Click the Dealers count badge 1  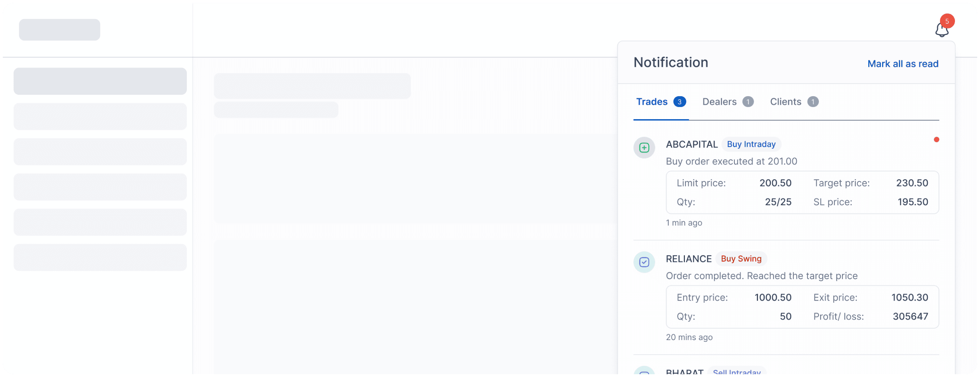[748, 102]
